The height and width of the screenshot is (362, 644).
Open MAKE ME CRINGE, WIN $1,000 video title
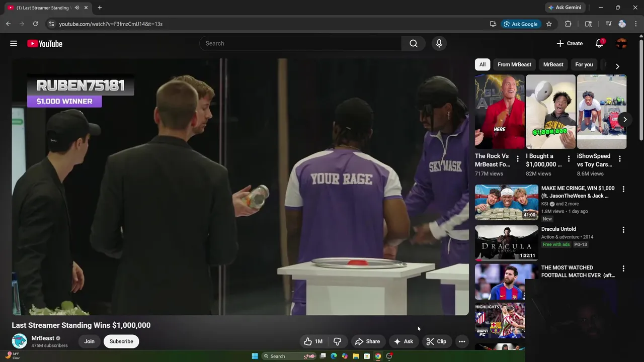[578, 192]
